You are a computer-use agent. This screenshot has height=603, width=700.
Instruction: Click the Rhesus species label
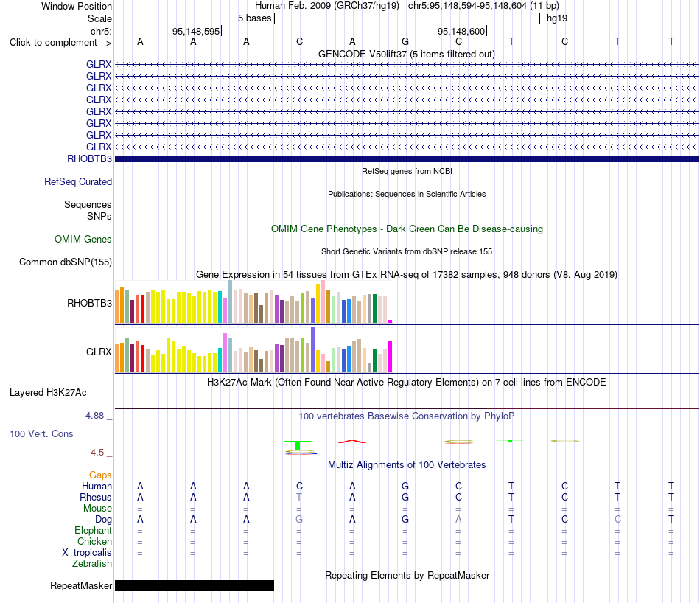96,497
